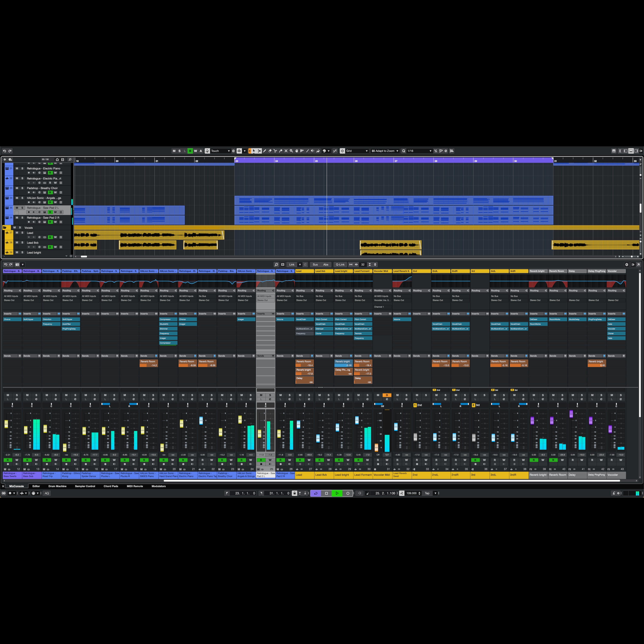Toggle the transport Cycle loop button
This screenshot has height=644, width=644.
(x=316, y=493)
